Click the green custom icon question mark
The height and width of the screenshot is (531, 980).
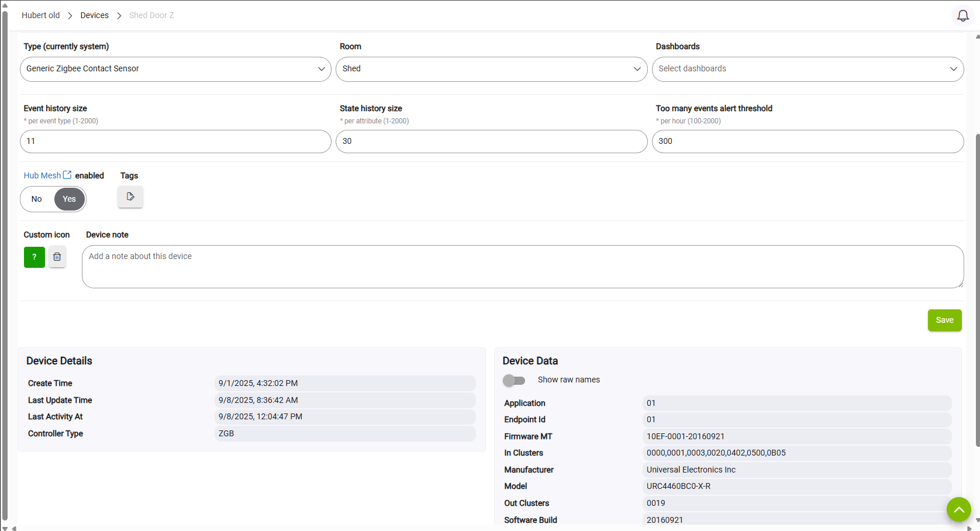(x=34, y=257)
